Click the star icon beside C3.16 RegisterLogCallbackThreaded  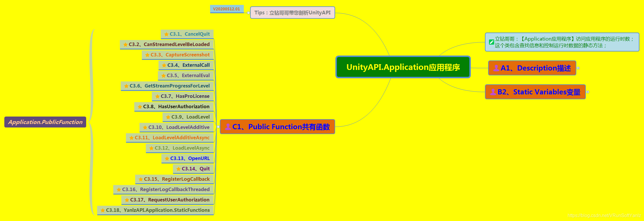click(119, 190)
